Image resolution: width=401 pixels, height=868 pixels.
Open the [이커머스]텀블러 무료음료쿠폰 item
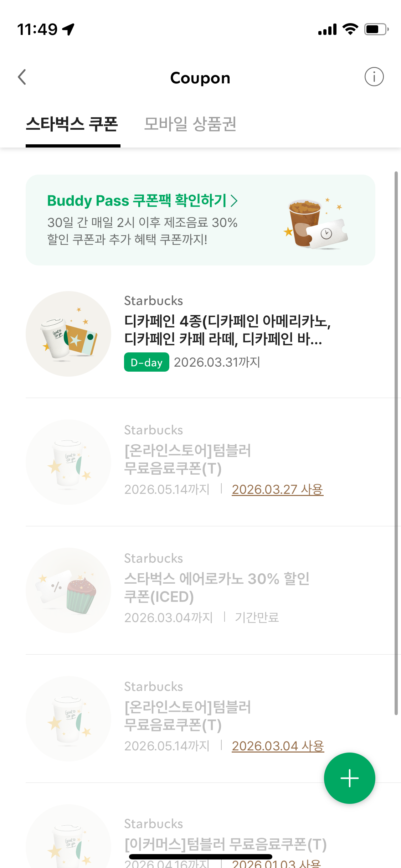[x=225, y=844]
